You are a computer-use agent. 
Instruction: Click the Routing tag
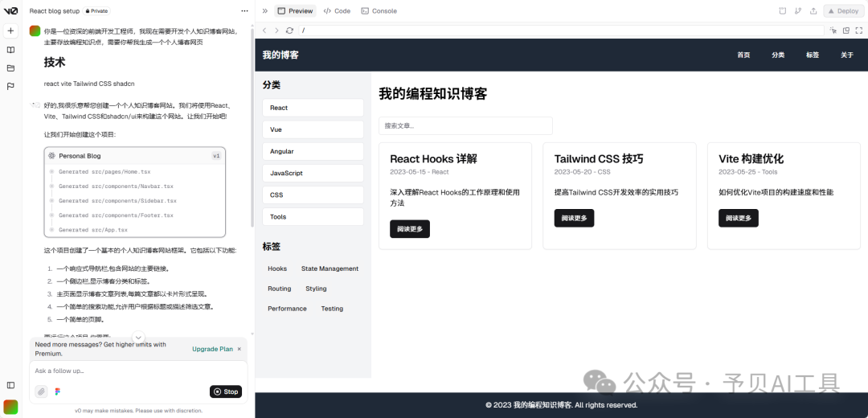tap(280, 289)
